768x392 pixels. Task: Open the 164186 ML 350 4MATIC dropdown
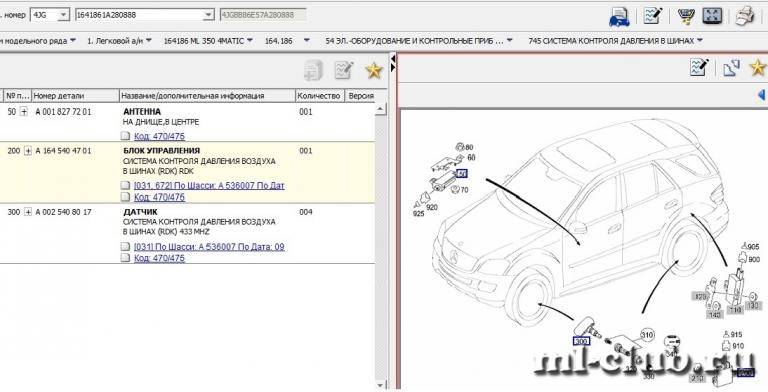[250, 40]
